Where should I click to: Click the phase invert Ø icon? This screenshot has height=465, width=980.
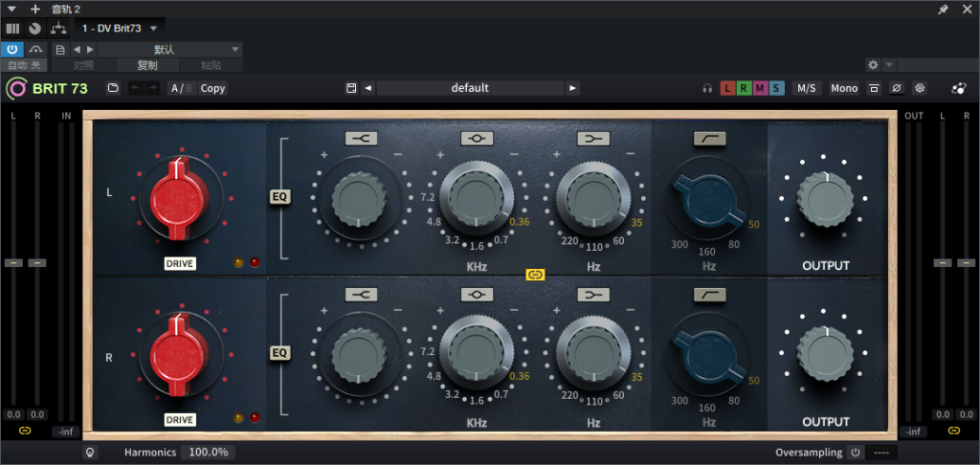coord(896,88)
